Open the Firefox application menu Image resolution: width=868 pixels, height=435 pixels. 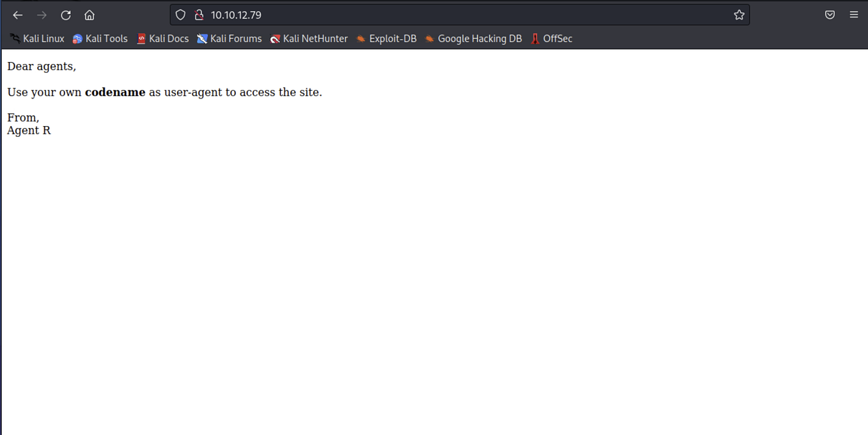coord(854,15)
